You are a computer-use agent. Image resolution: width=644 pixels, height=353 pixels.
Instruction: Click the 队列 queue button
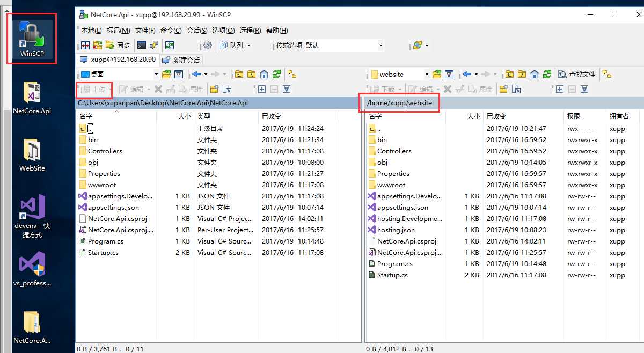[231, 46]
